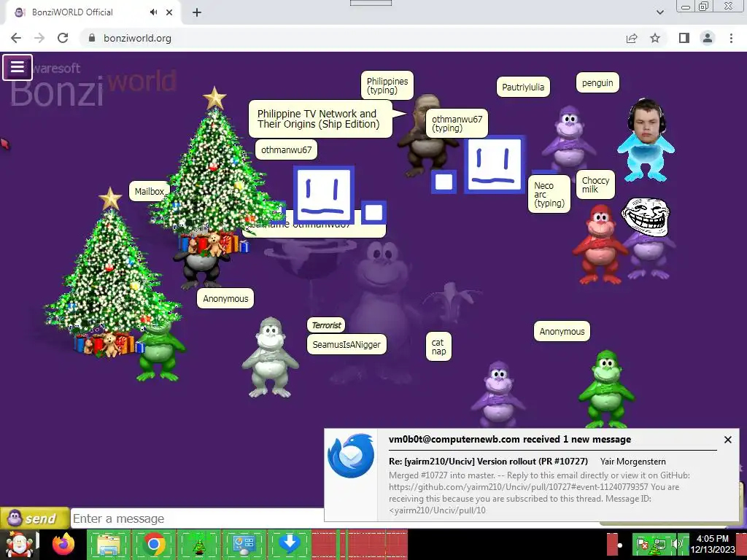Launch Firefox from the taskbar

[63, 544]
